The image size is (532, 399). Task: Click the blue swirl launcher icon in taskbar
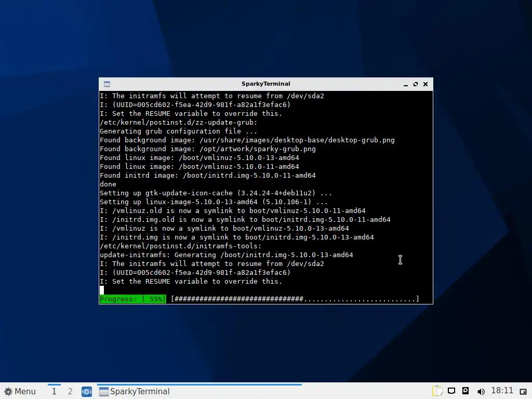click(x=87, y=391)
